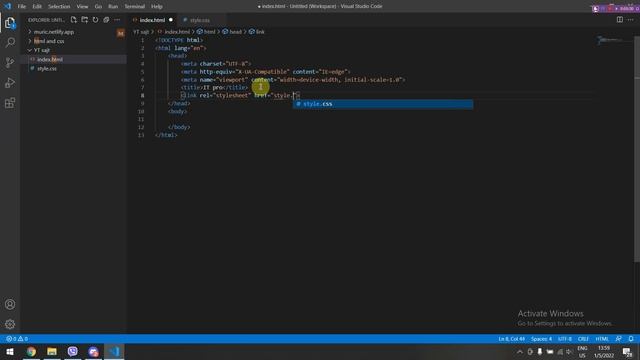Switch to Visual Studio Code taskbar icon
This screenshot has width=640, height=360.
[x=114, y=351]
